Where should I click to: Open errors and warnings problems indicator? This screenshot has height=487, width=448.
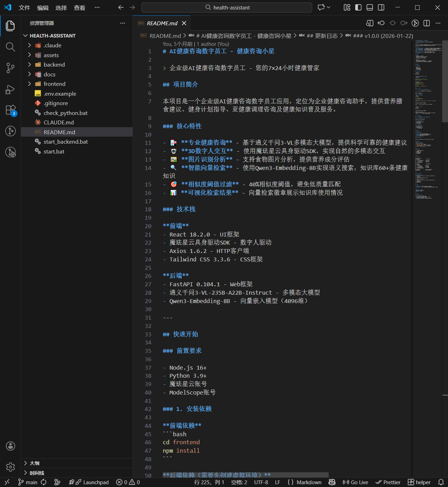(x=128, y=482)
